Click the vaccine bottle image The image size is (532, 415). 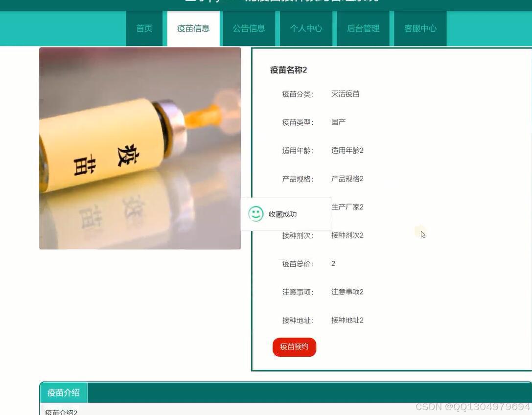[x=140, y=148]
